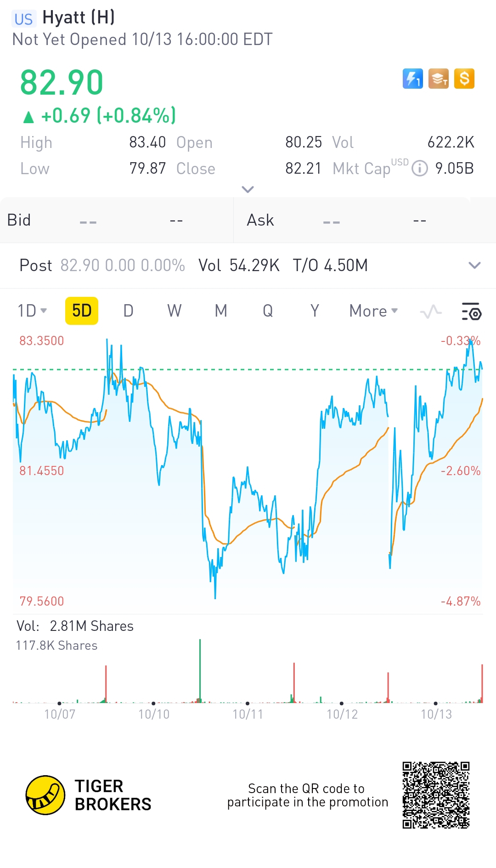This screenshot has width=496, height=868.
Task: Tap the Tiger Brokers logo
Action: pyautogui.click(x=45, y=795)
